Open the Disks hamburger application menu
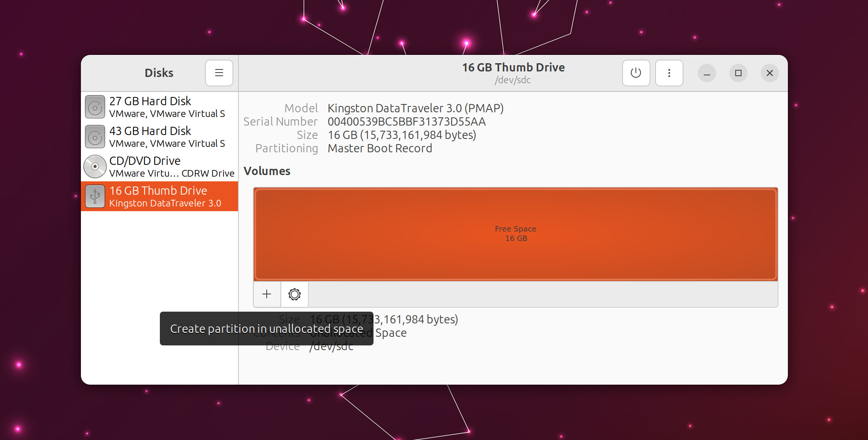Viewport: 868px width, 440px height. tap(219, 73)
